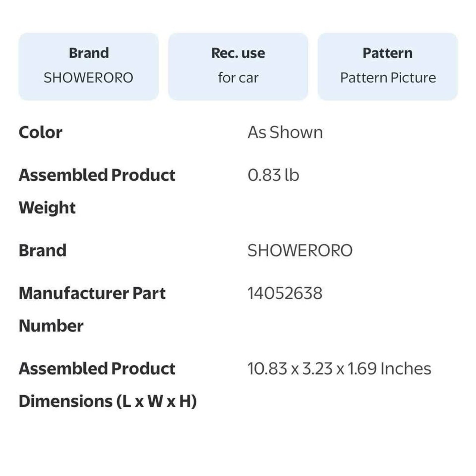
Task: Click 'Dimensions (L x W x H)' text
Action: click(x=108, y=401)
